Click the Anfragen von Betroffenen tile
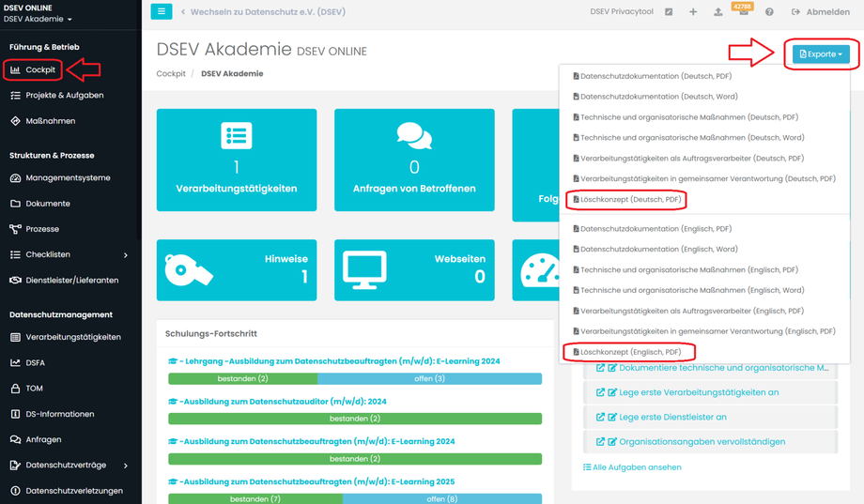 click(x=414, y=160)
